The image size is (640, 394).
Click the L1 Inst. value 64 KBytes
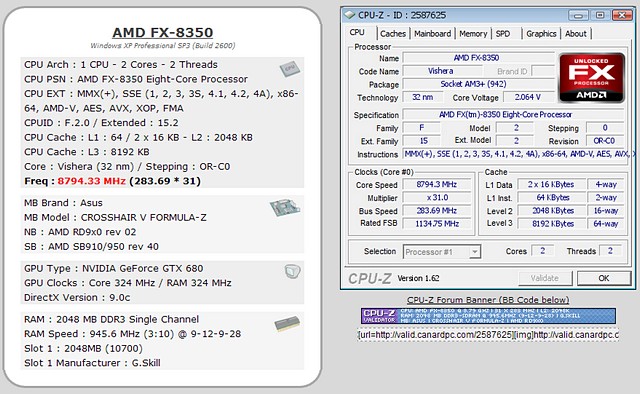(x=551, y=198)
